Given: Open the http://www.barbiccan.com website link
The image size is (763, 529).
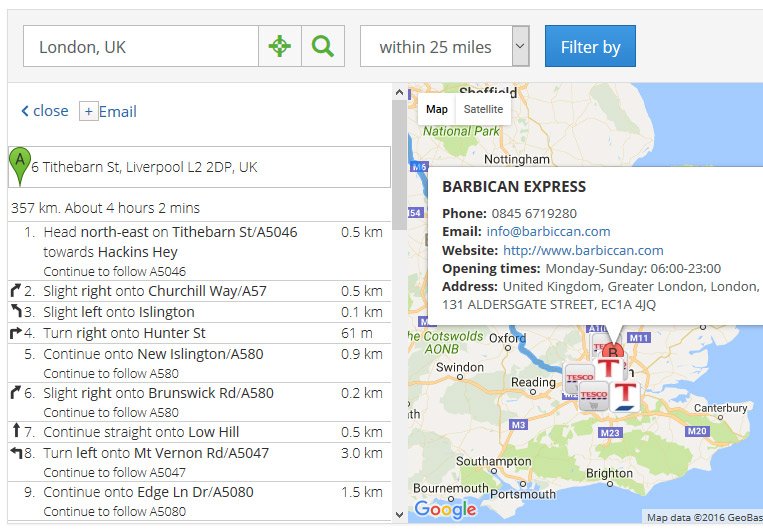Looking at the screenshot, I should pos(583,250).
